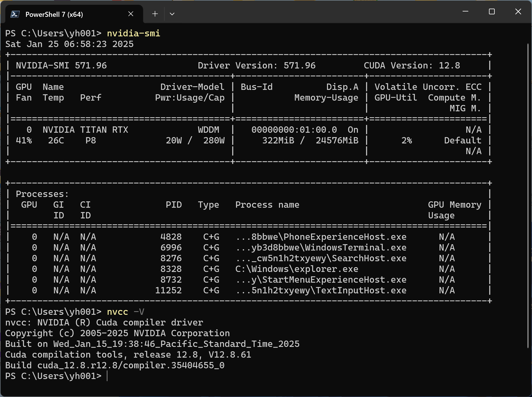
Task: Close the PowerShell 7 (x64) tab
Action: tap(131, 14)
